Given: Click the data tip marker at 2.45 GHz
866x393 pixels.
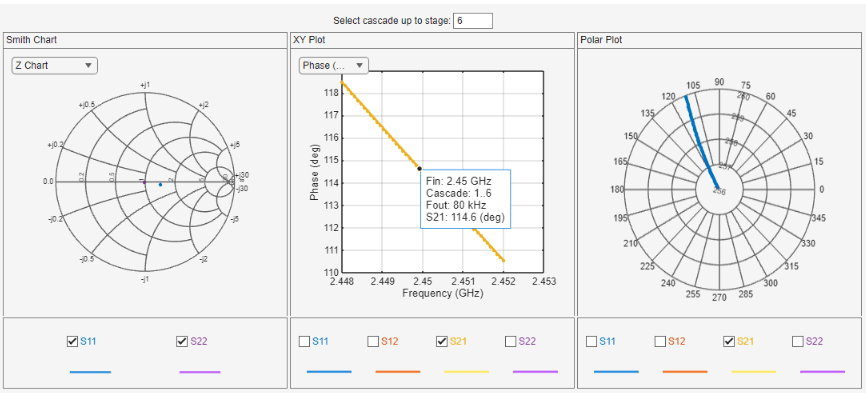Looking at the screenshot, I should click(419, 169).
